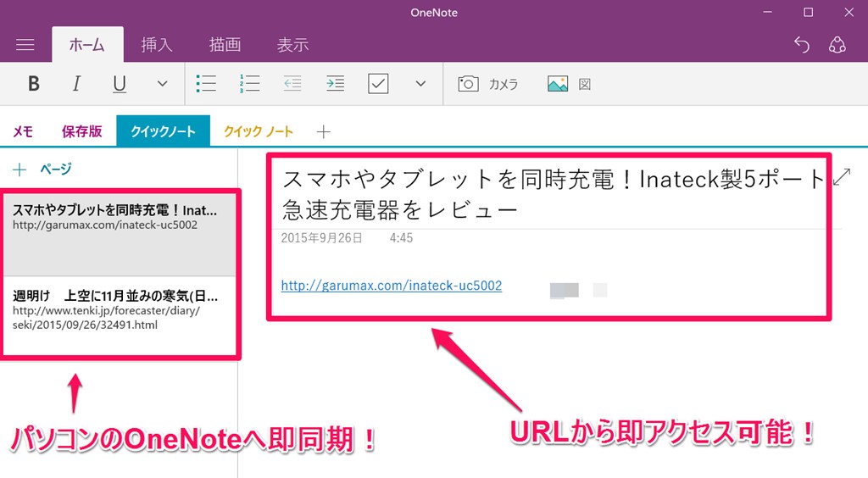Toggle italic text formatting

click(76, 84)
